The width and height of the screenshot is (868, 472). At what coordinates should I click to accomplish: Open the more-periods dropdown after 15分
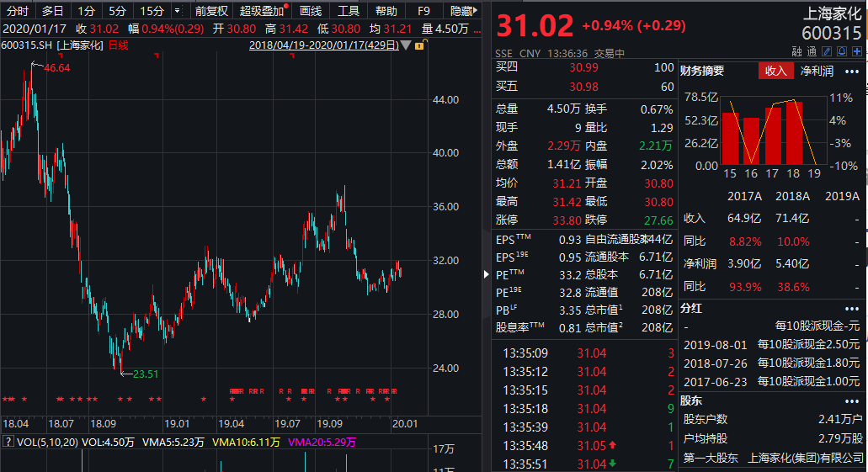[x=178, y=10]
